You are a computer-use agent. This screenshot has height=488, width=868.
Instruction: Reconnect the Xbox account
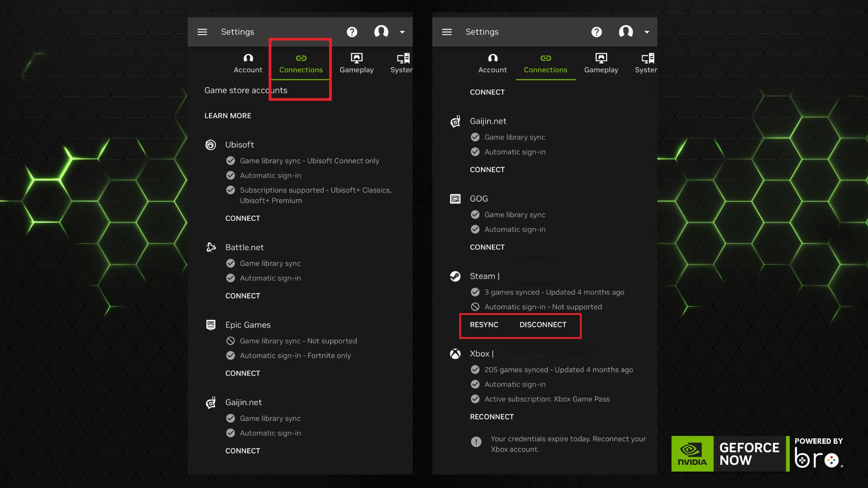491,417
